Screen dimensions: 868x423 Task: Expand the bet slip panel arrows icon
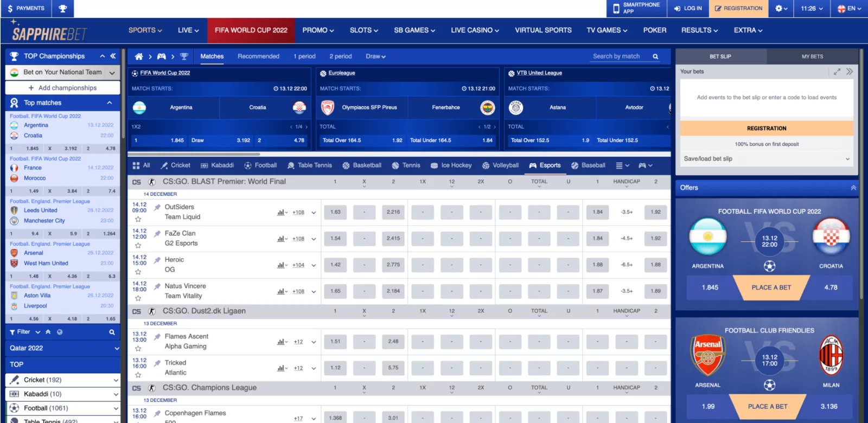point(837,72)
